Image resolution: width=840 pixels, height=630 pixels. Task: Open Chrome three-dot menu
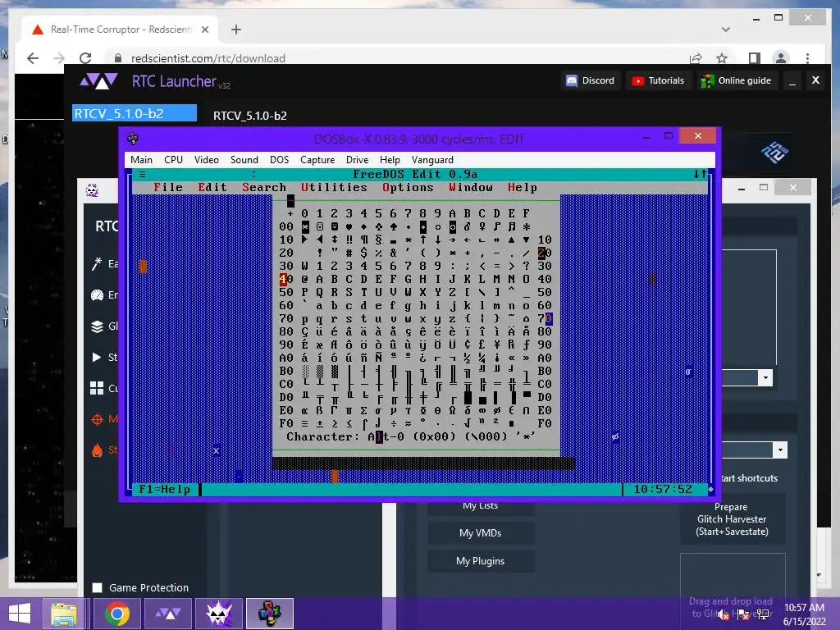click(x=807, y=58)
